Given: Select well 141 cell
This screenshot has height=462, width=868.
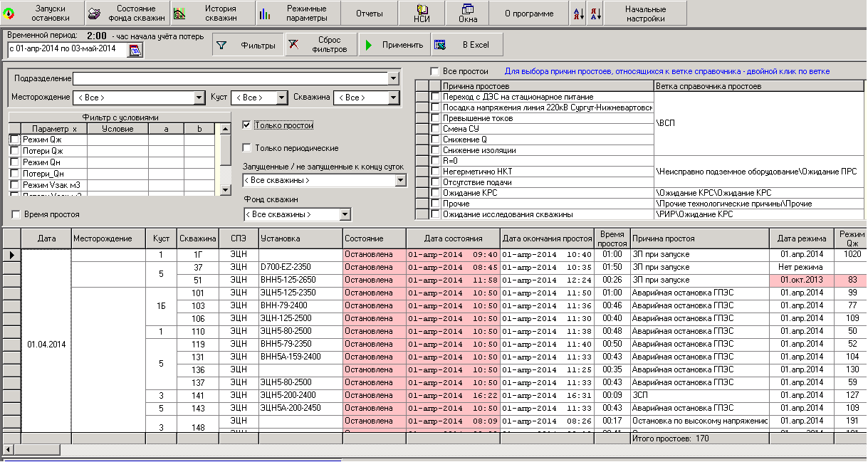Looking at the screenshot, I should [197, 395].
